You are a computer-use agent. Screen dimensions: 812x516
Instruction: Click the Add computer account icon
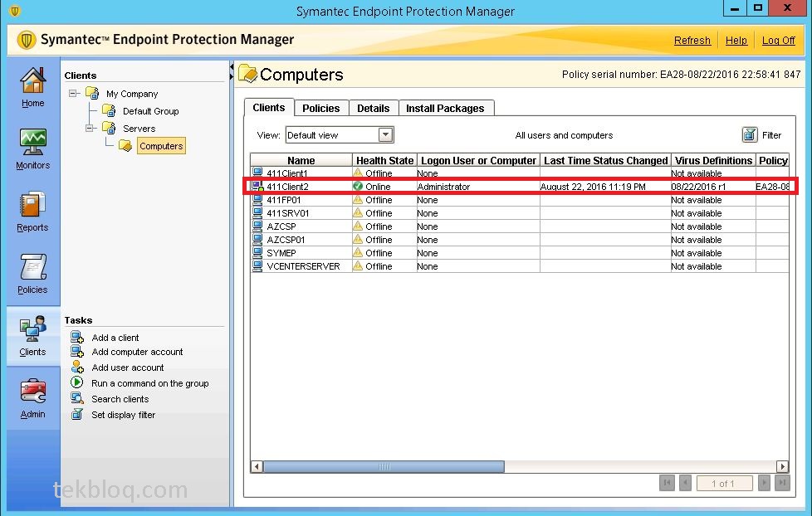[77, 352]
